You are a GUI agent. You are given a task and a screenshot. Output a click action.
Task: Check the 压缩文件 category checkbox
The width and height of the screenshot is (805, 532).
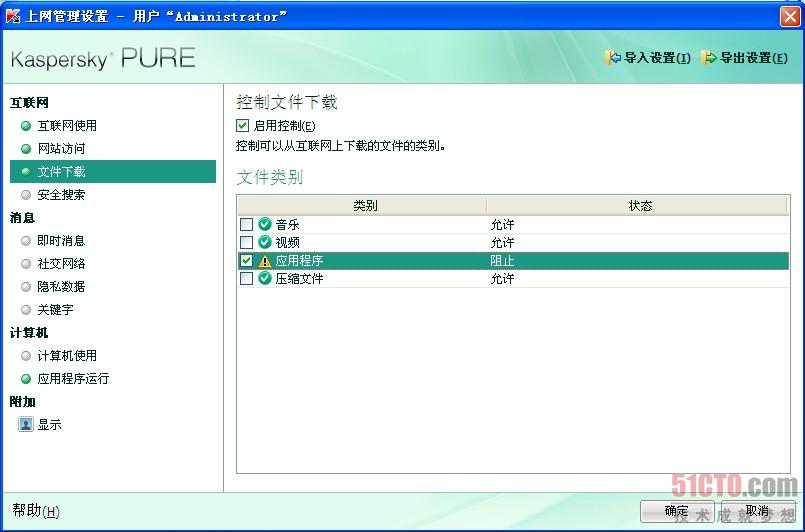246,278
